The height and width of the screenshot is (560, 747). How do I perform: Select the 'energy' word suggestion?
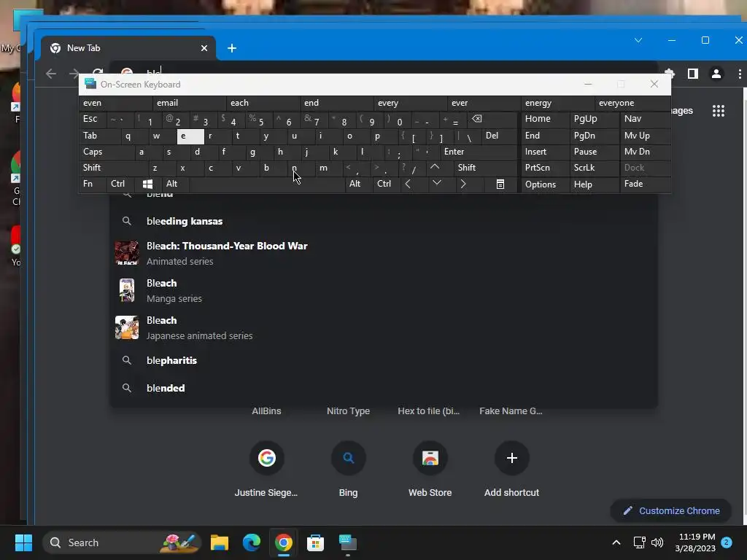558,103
